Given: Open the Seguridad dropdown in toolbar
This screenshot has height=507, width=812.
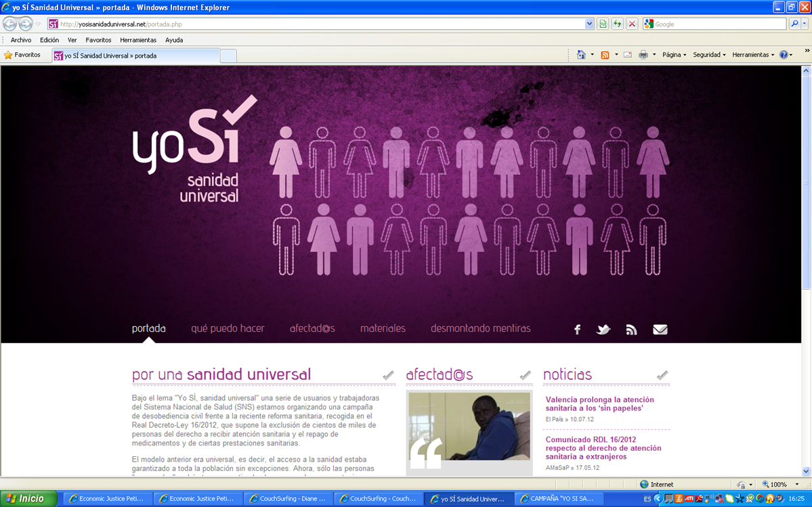Looking at the screenshot, I should 709,55.
